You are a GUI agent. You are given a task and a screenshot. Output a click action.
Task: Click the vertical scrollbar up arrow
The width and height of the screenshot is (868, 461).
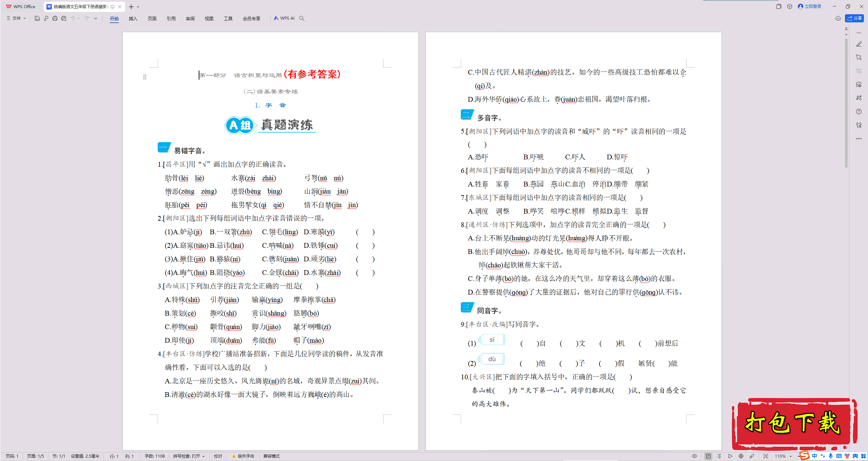pos(846,34)
